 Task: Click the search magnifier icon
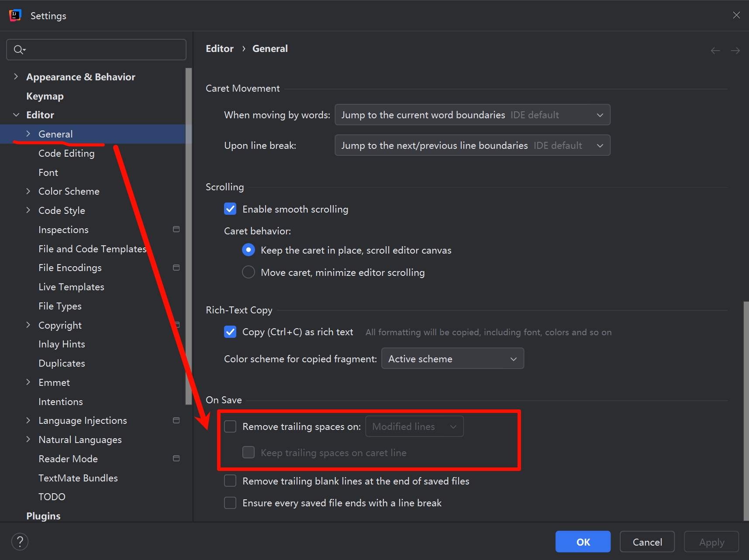(19, 50)
